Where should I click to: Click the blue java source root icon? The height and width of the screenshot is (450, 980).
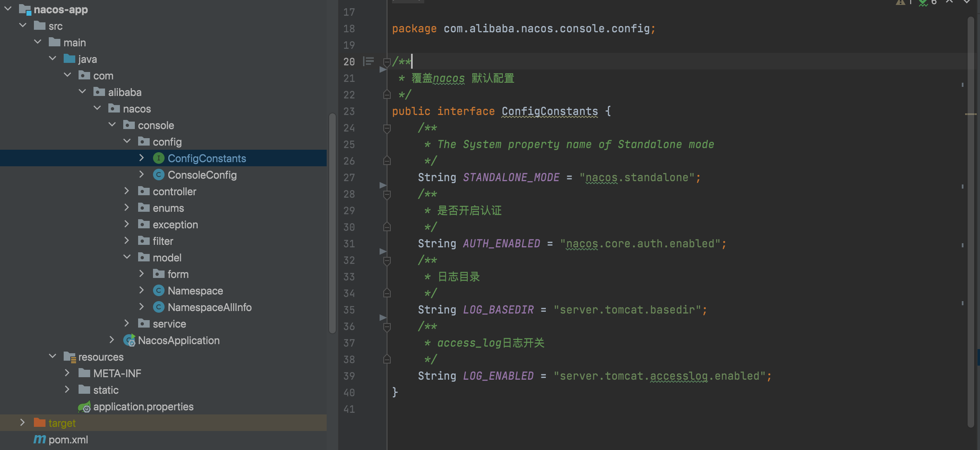coord(69,59)
